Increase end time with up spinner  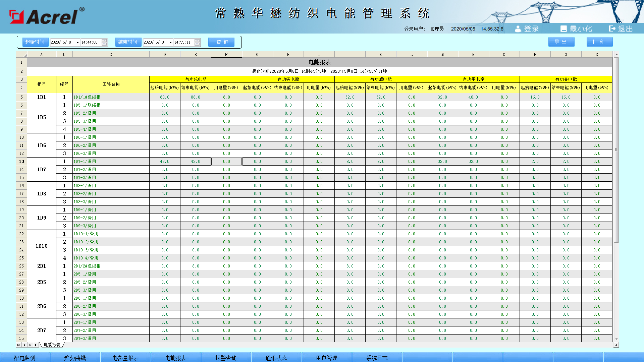pyautogui.click(x=197, y=41)
